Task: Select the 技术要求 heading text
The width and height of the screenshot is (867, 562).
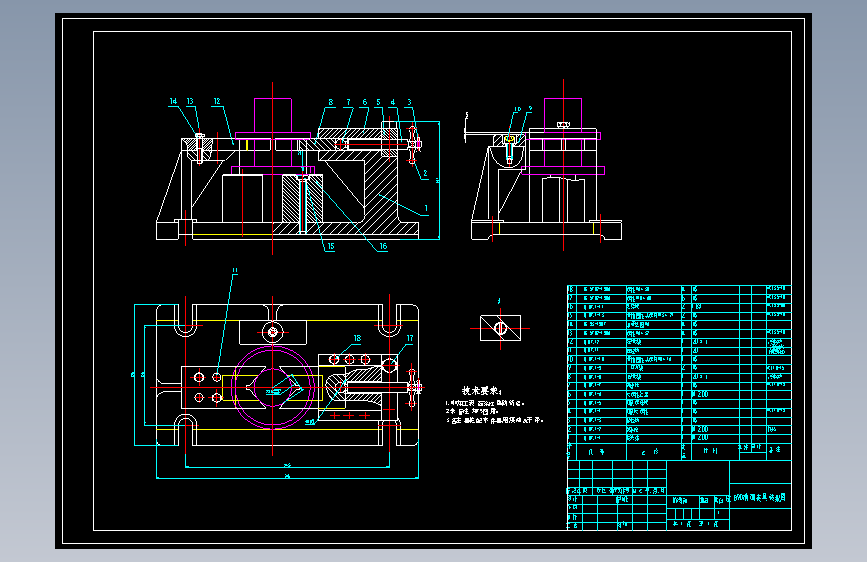Action: click(x=482, y=391)
